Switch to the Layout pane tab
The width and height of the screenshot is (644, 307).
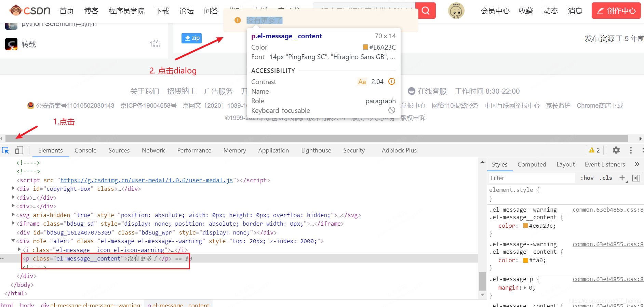[566, 164]
